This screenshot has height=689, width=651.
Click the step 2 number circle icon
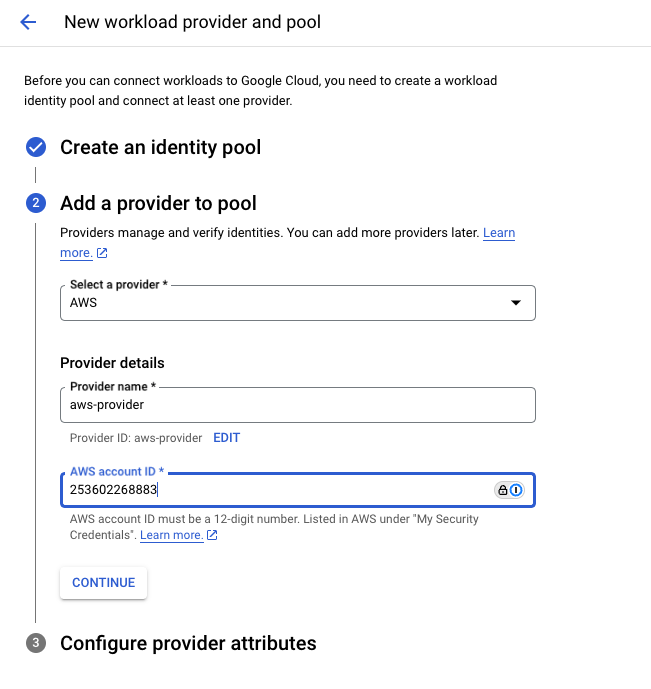[x=36, y=204]
